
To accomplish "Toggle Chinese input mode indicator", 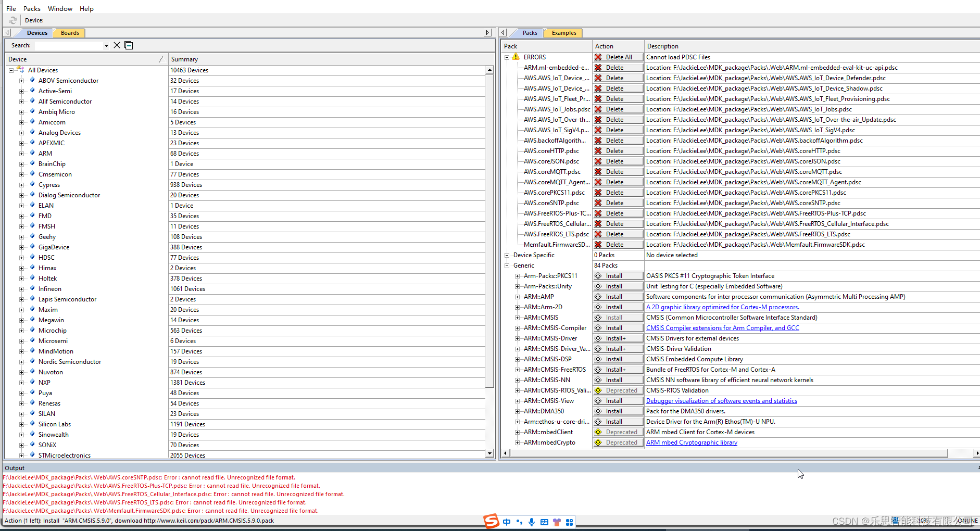I will (x=507, y=522).
